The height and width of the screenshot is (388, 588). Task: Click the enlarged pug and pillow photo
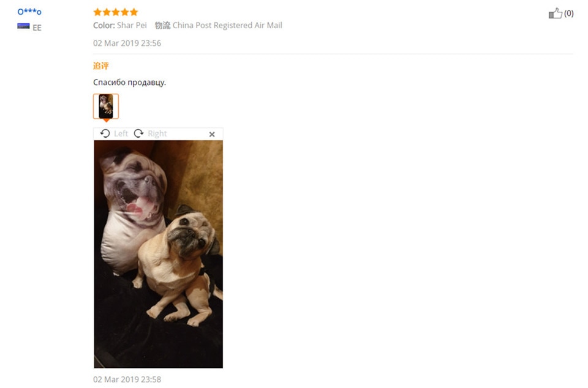click(158, 255)
